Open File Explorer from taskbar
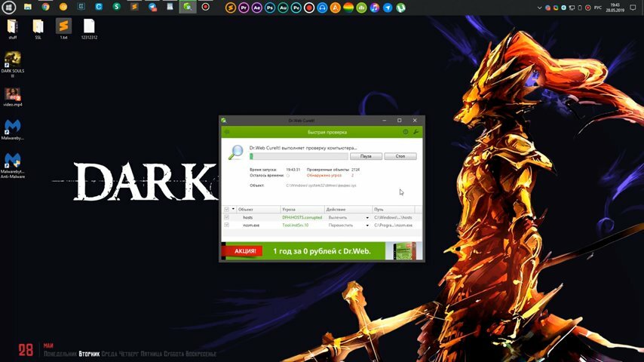 coord(27,7)
